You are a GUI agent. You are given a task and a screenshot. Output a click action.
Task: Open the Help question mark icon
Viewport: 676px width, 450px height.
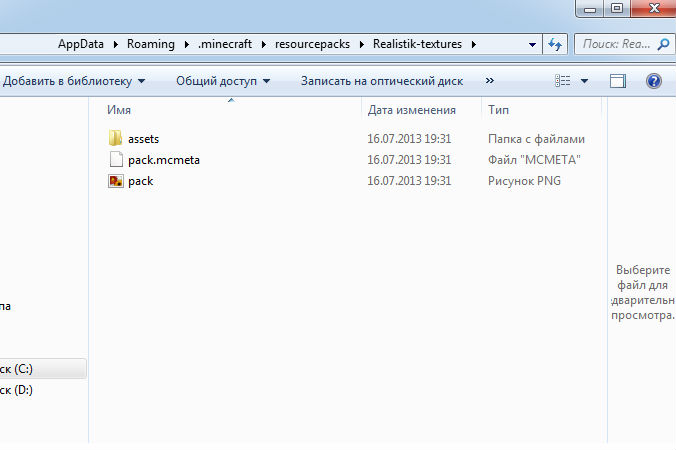click(x=654, y=81)
